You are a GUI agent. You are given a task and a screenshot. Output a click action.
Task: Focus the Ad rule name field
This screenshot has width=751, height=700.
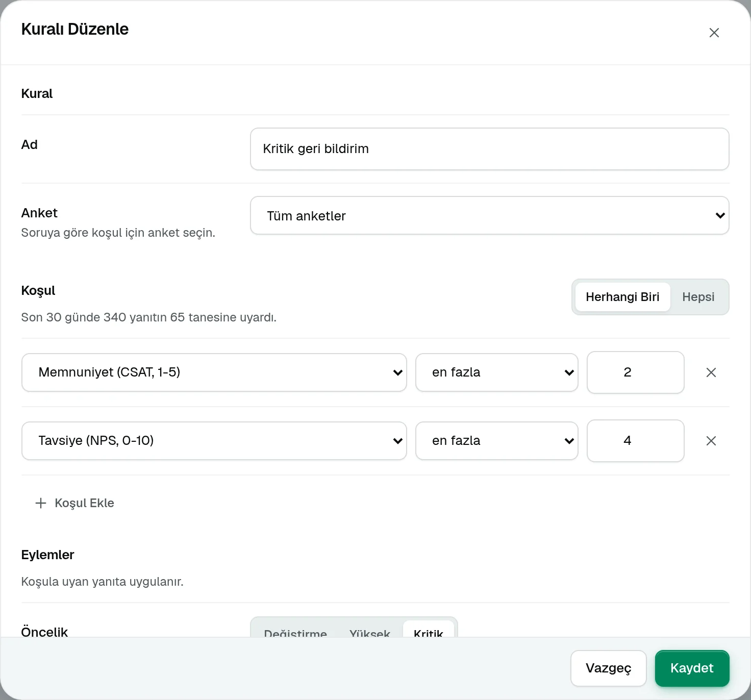(489, 149)
